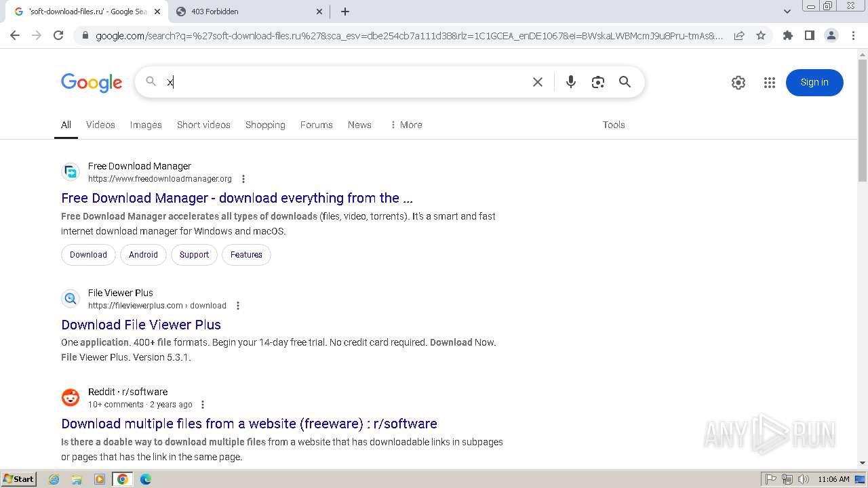
Task: Open the Chrome profile avatar
Action: (831, 35)
